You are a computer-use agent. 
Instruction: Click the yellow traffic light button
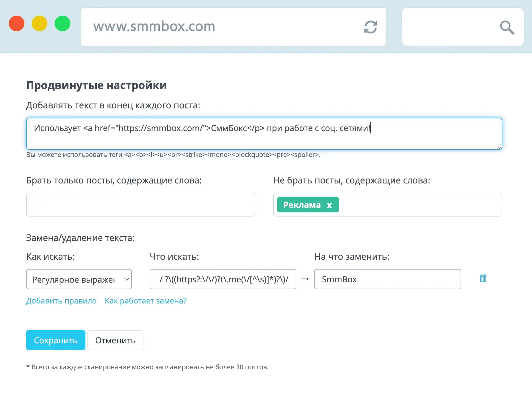coord(40,23)
